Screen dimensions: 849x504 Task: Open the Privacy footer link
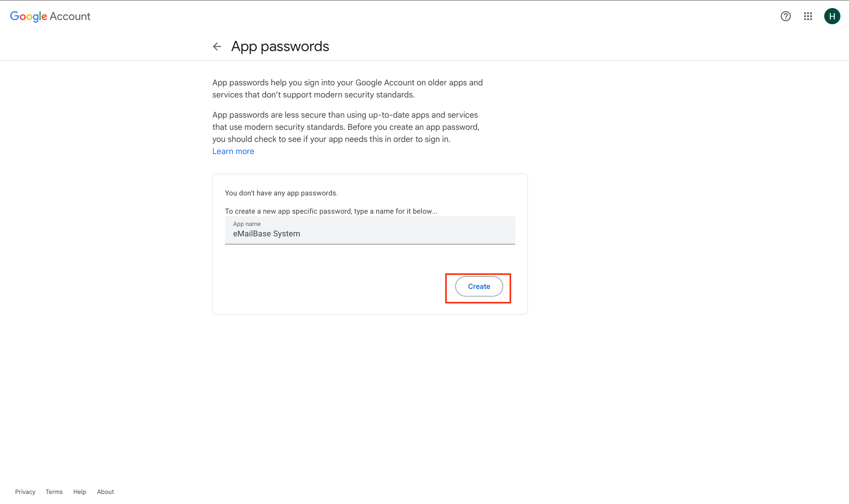click(25, 491)
